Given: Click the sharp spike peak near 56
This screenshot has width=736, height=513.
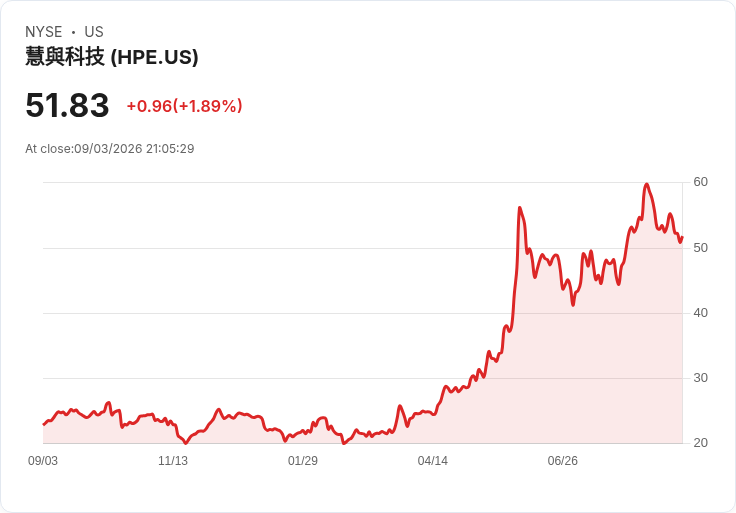Looking at the screenshot, I should [520, 207].
